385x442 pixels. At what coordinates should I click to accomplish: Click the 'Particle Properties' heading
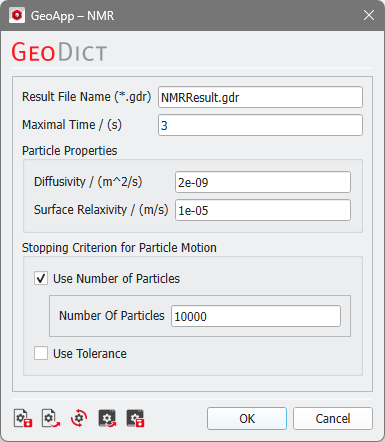tap(69, 151)
